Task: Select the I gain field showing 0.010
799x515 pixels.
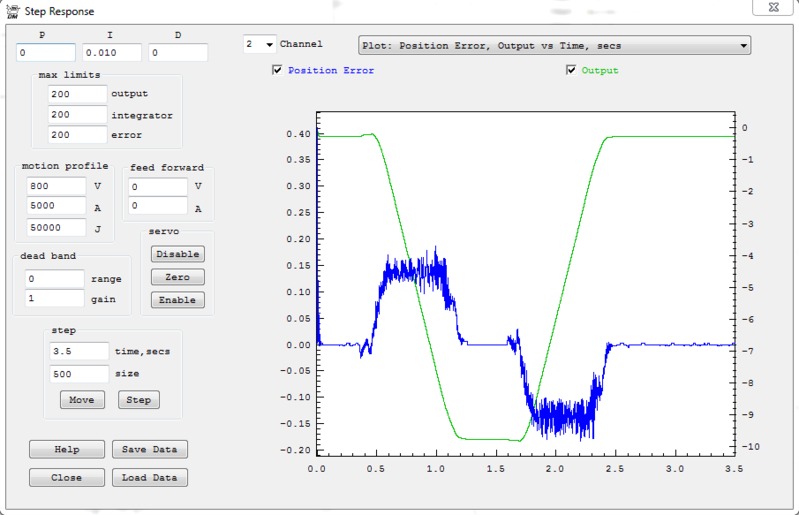Action: pyautogui.click(x=112, y=53)
